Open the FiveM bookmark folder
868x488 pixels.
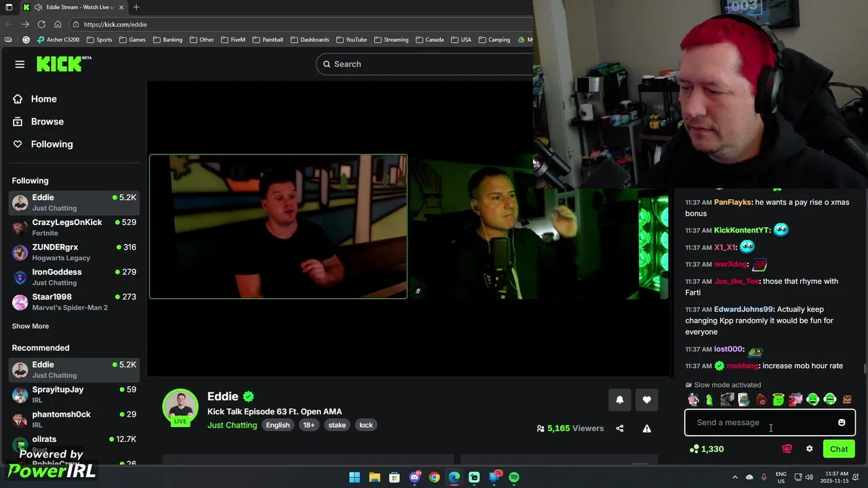coord(233,40)
